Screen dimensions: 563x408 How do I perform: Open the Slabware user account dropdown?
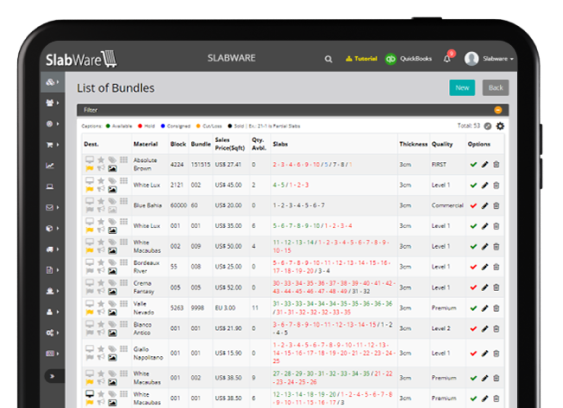(x=489, y=59)
